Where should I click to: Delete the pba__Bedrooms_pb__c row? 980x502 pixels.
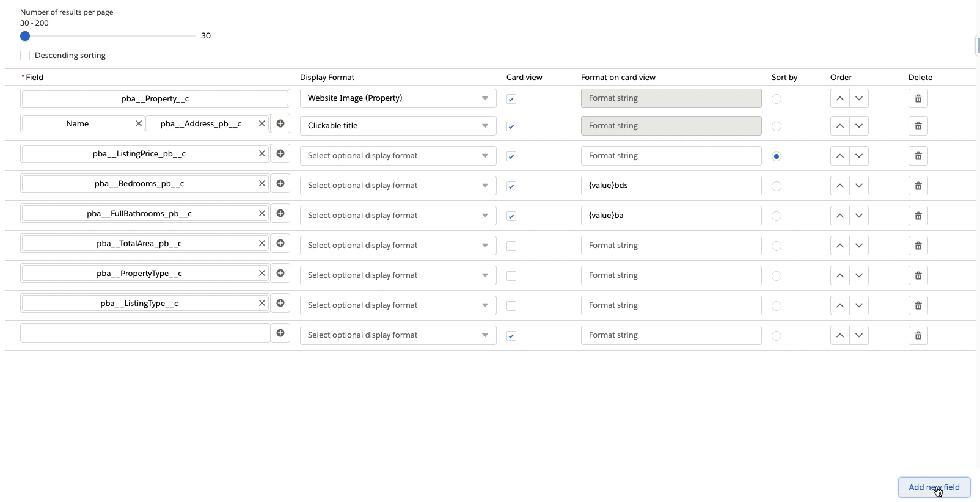(918, 186)
